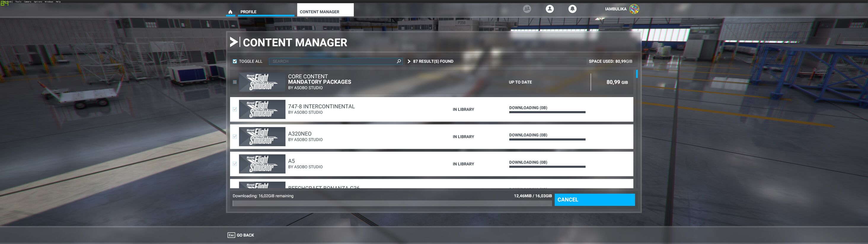Click DOWNLOADING (0B) on the A5 row

pos(528,162)
